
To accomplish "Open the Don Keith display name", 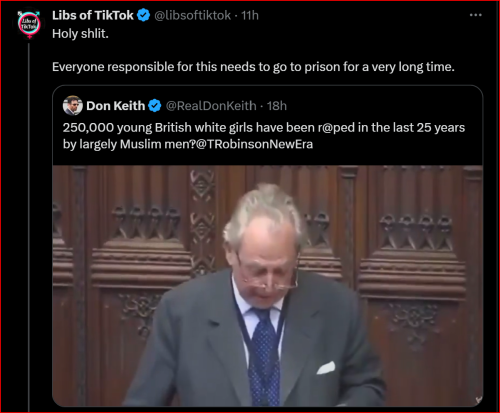I will click(116, 106).
